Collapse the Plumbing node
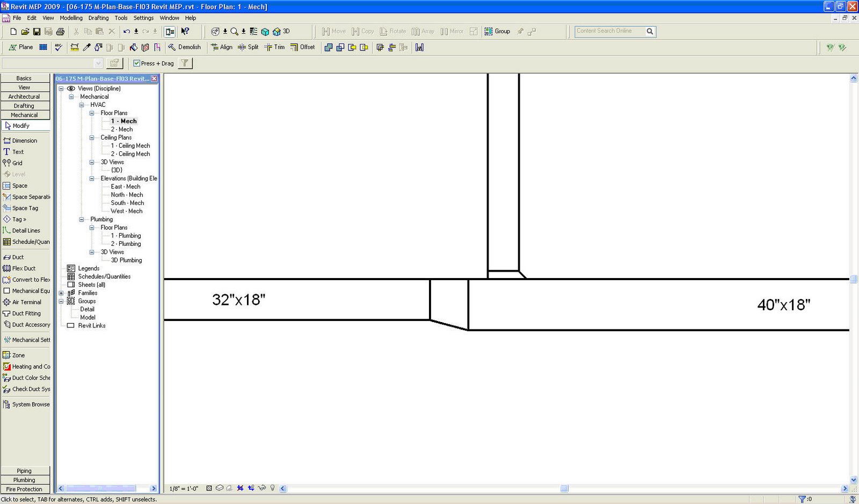 [82, 220]
